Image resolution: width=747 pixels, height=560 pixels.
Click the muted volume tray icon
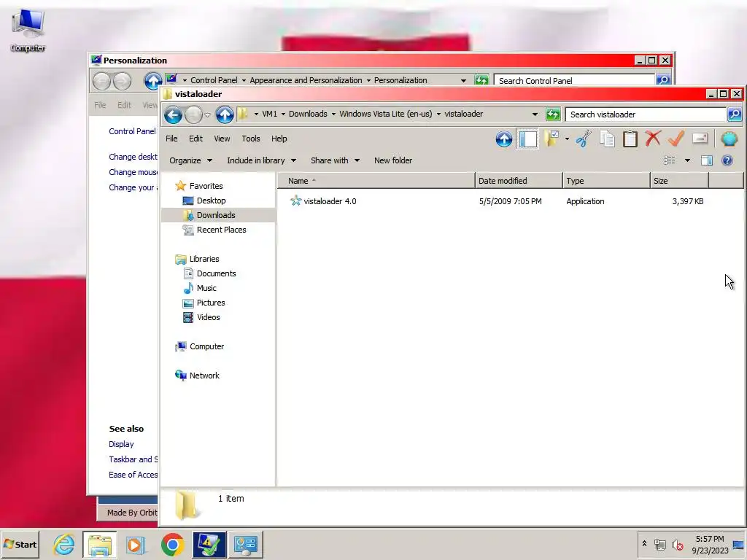click(x=678, y=545)
